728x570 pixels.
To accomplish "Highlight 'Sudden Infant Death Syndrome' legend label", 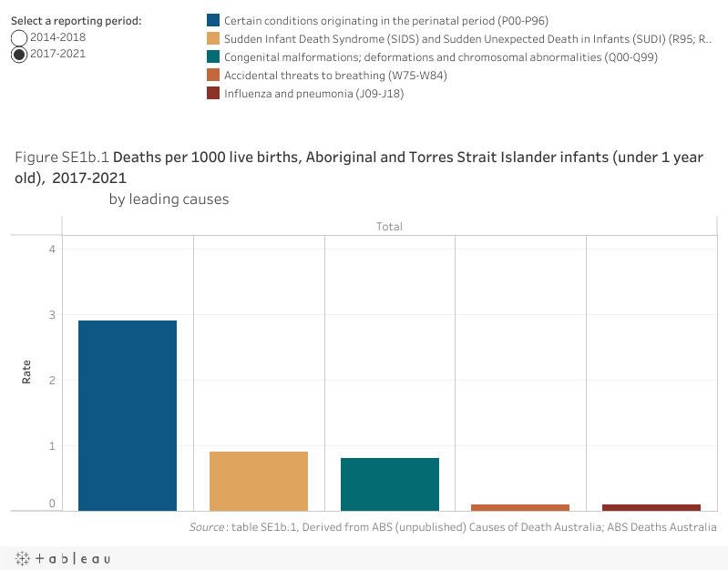I will coord(467,38).
